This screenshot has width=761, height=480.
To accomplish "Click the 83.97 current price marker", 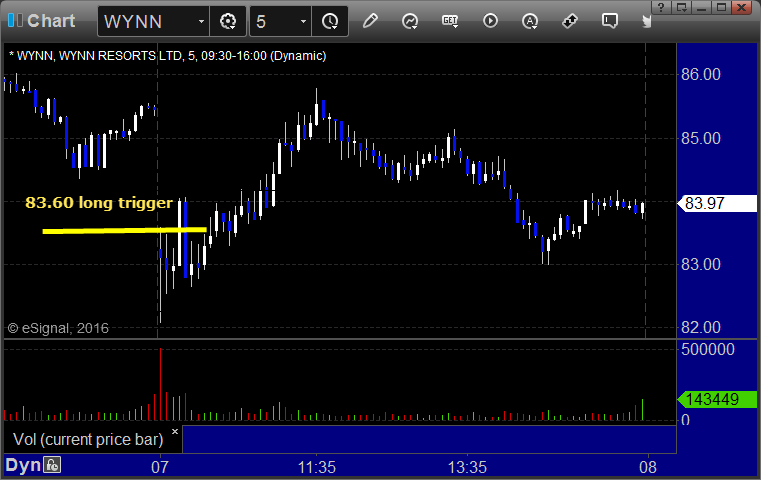I will pos(717,203).
